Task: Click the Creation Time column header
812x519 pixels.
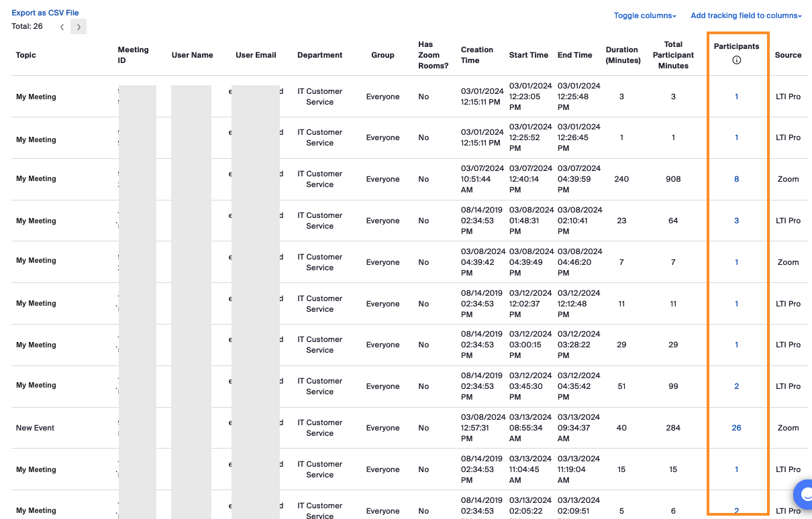Action: click(x=477, y=55)
